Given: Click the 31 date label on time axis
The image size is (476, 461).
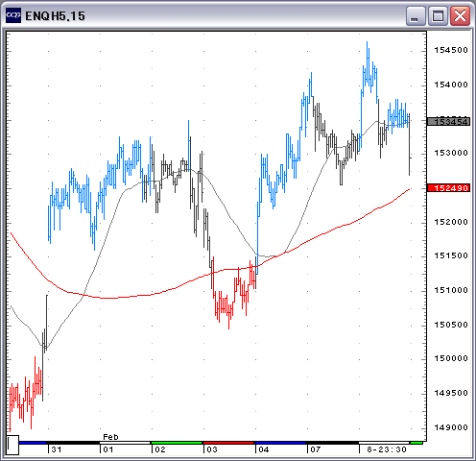Looking at the screenshot, I should (57, 449).
